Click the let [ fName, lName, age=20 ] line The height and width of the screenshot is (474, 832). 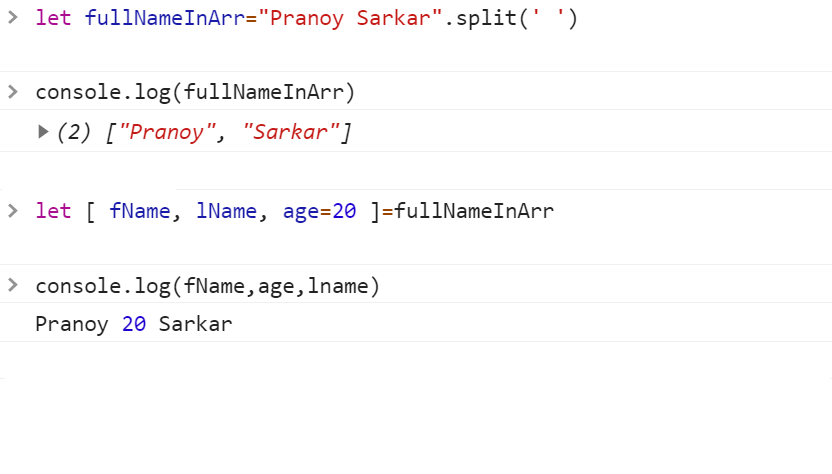(x=294, y=211)
